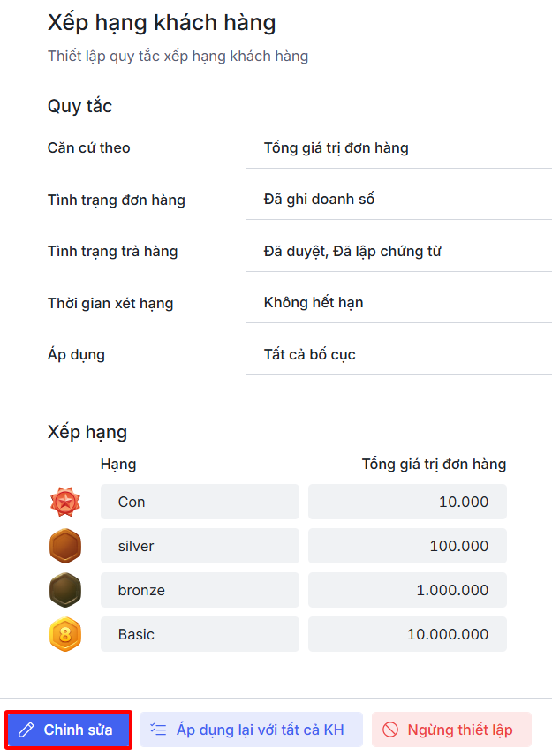The image size is (552, 756).
Task: Select the silver rank name field
Action: [x=200, y=546]
